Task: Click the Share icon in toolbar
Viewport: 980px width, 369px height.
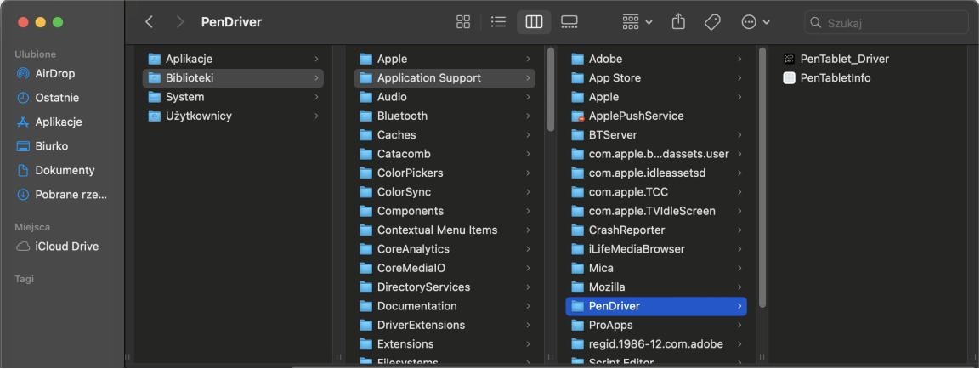Action: (678, 22)
